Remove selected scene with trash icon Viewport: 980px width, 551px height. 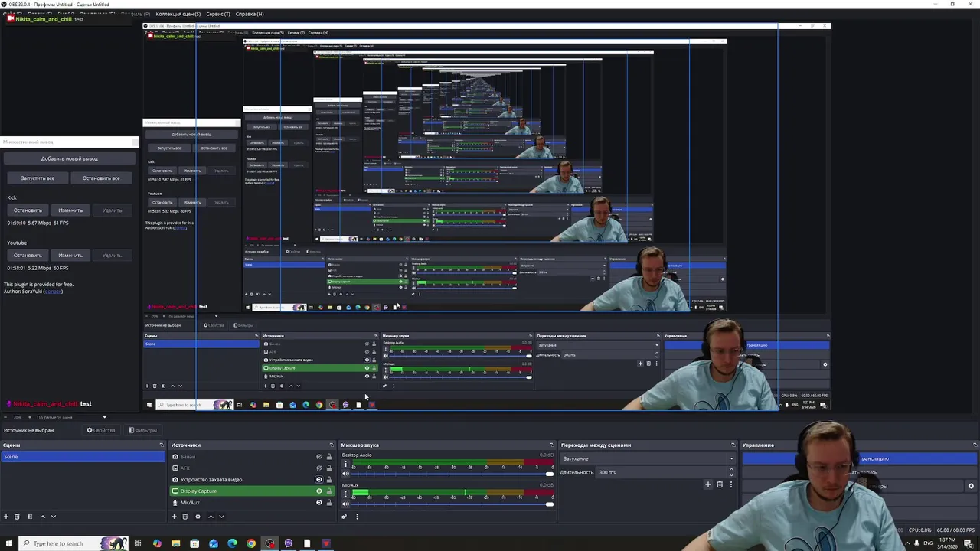[17, 517]
